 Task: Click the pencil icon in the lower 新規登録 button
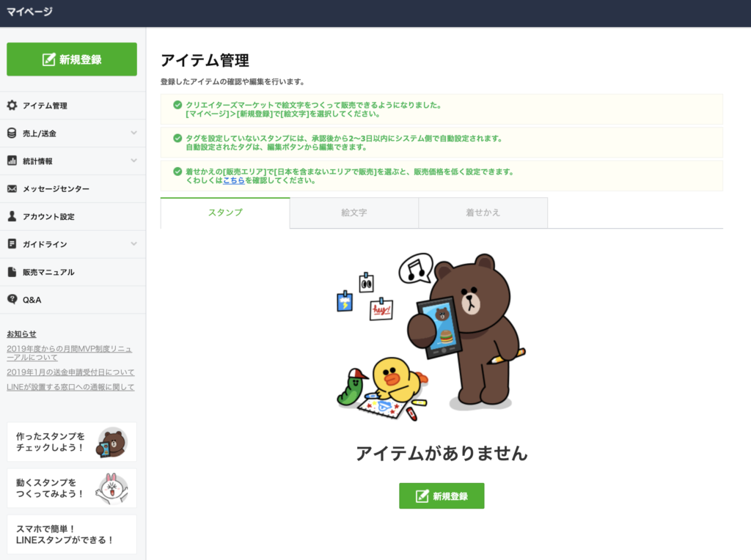[x=422, y=495]
